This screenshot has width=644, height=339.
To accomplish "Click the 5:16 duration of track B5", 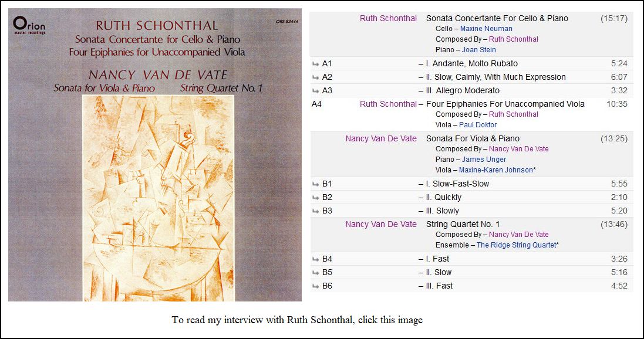I will (619, 273).
